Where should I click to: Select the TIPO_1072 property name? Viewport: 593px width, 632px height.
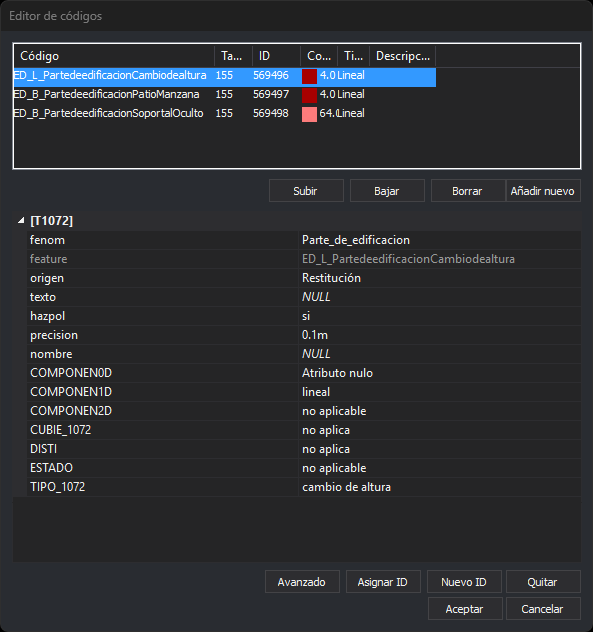tap(58, 487)
